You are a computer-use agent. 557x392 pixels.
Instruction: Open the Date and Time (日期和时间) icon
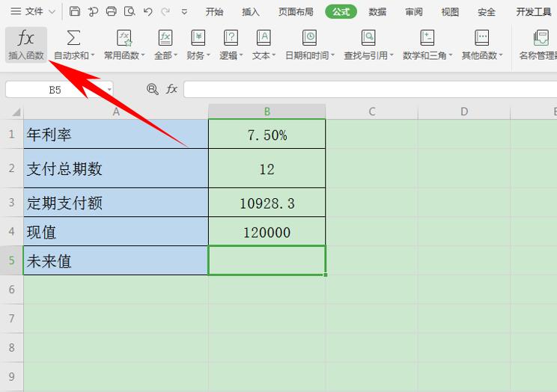[309, 37]
